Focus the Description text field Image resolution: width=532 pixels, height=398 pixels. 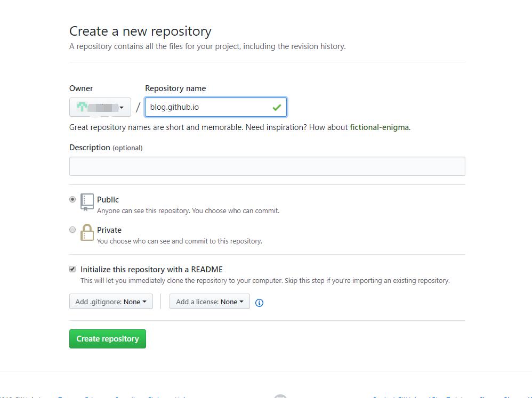(x=267, y=166)
